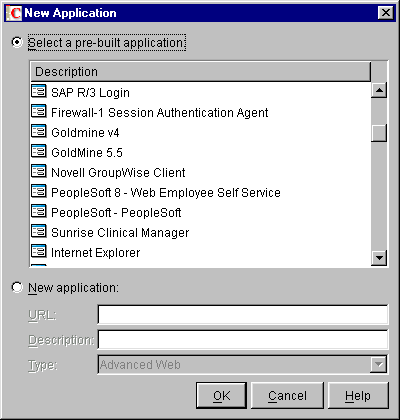This screenshot has height=420, width=400.
Task: Click the list scrollbar thumb
Action: coord(379,133)
